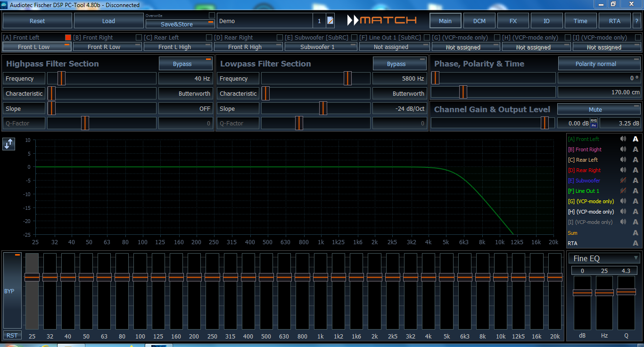The height and width of the screenshot is (347, 644).
Task: Toggle the equalizer BYP bypass button
Action: coord(12,290)
